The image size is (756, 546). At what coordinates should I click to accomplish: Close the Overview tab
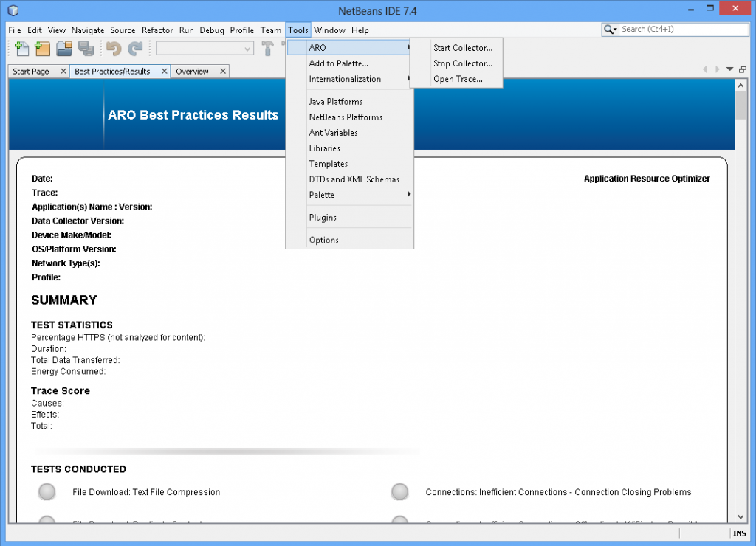click(x=223, y=72)
